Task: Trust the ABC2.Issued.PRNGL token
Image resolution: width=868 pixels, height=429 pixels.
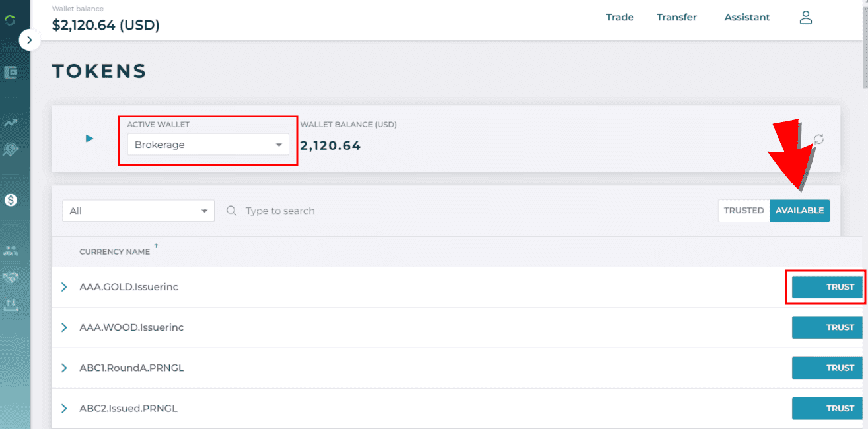Action: pyautogui.click(x=827, y=408)
